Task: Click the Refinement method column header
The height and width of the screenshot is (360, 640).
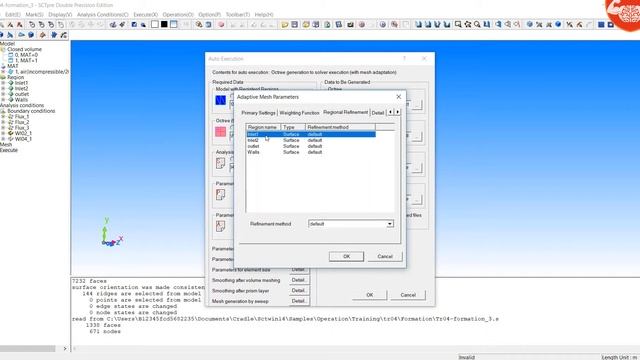Action: [x=340, y=127]
